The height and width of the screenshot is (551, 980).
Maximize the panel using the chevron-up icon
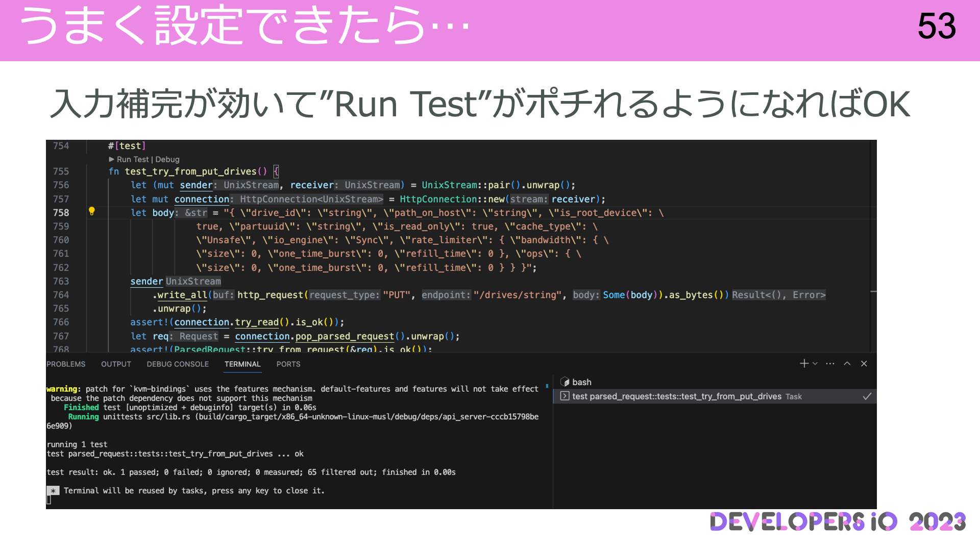pyautogui.click(x=847, y=364)
